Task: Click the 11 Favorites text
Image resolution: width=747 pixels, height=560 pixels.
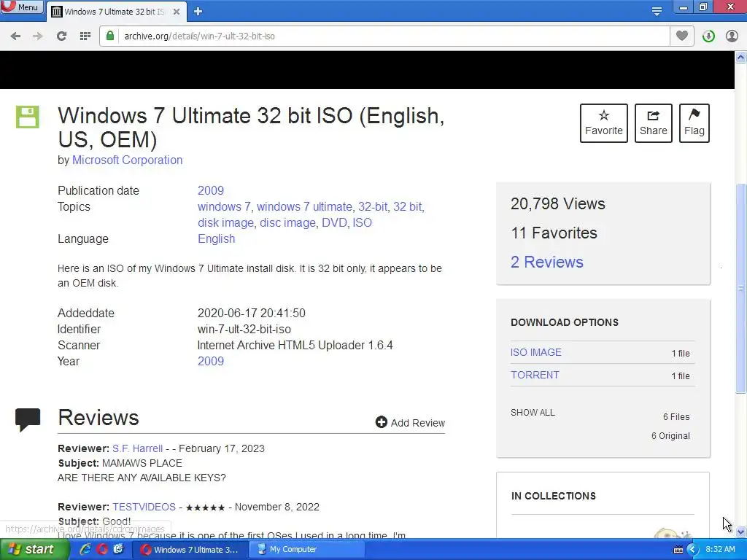Action: (x=554, y=233)
